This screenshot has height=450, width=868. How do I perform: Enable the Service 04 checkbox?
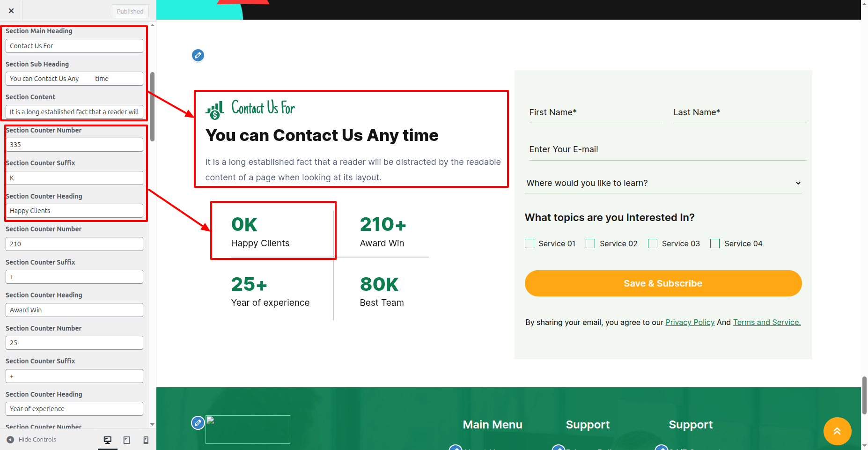pos(715,243)
